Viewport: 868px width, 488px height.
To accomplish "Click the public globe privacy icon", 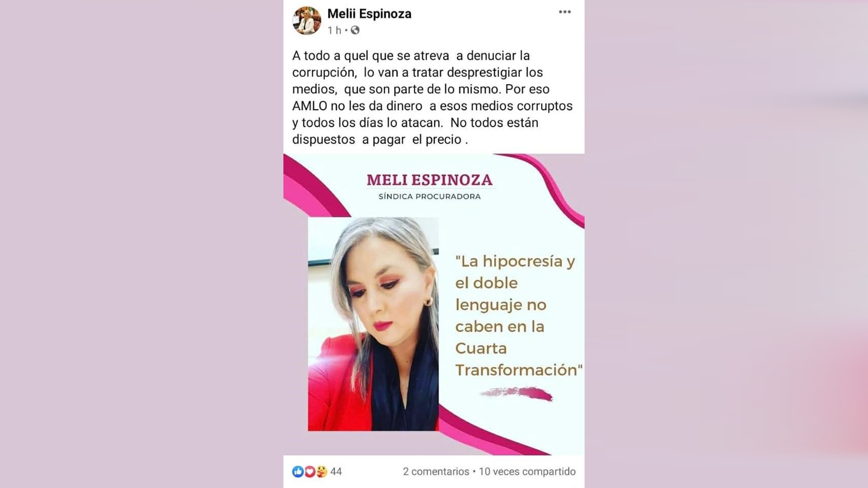I will [x=355, y=30].
